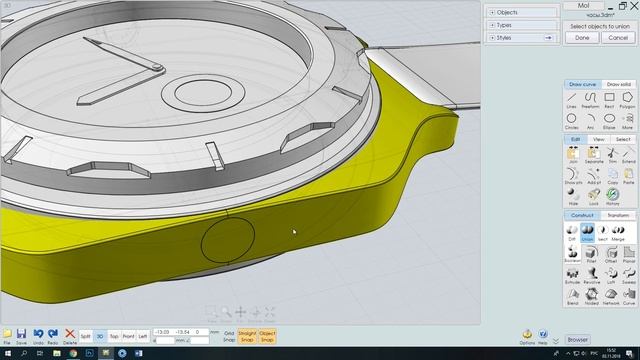
Task: Click the red Delete icon
Action: [70, 337]
